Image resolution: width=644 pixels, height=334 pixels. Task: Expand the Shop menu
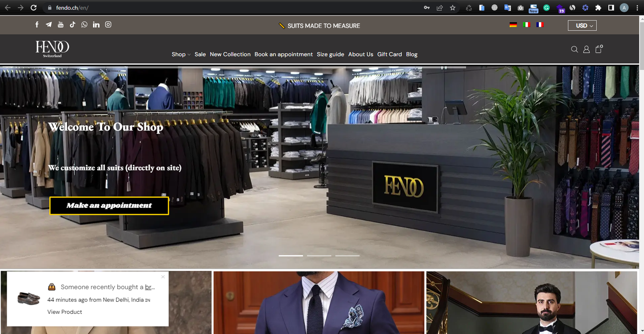pos(181,54)
